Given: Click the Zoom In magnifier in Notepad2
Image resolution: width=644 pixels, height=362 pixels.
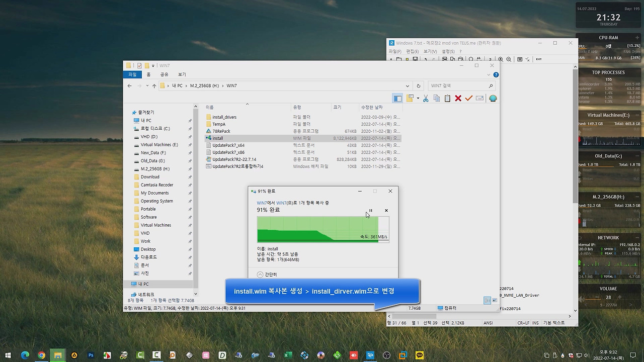Looking at the screenshot, I should (x=501, y=59).
